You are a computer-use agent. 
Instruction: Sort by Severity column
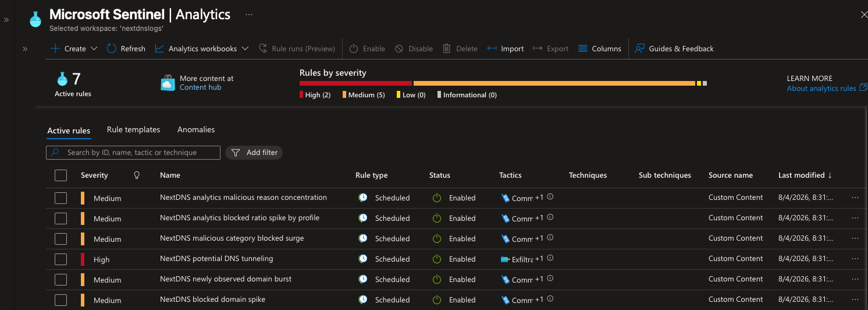pyautogui.click(x=94, y=175)
